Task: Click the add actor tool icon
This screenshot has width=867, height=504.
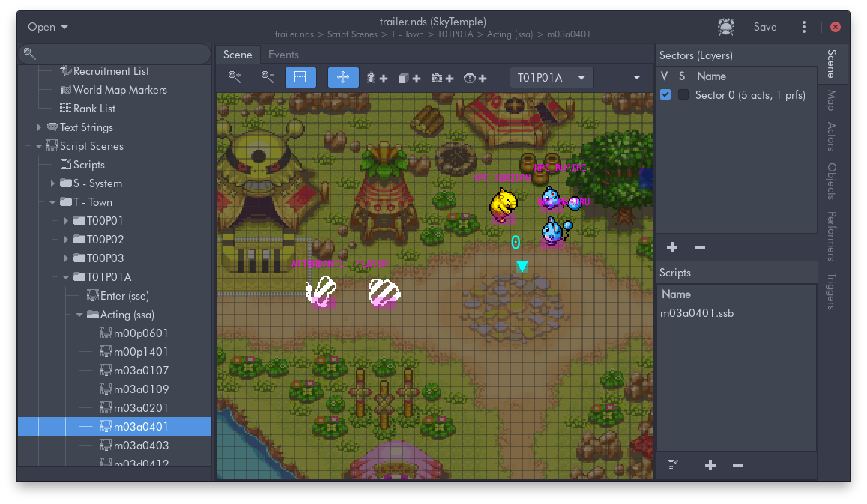Action: pyautogui.click(x=377, y=78)
